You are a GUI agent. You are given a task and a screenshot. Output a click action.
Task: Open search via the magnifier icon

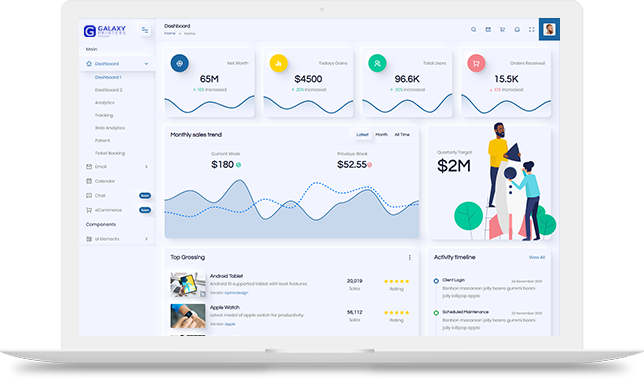474,30
